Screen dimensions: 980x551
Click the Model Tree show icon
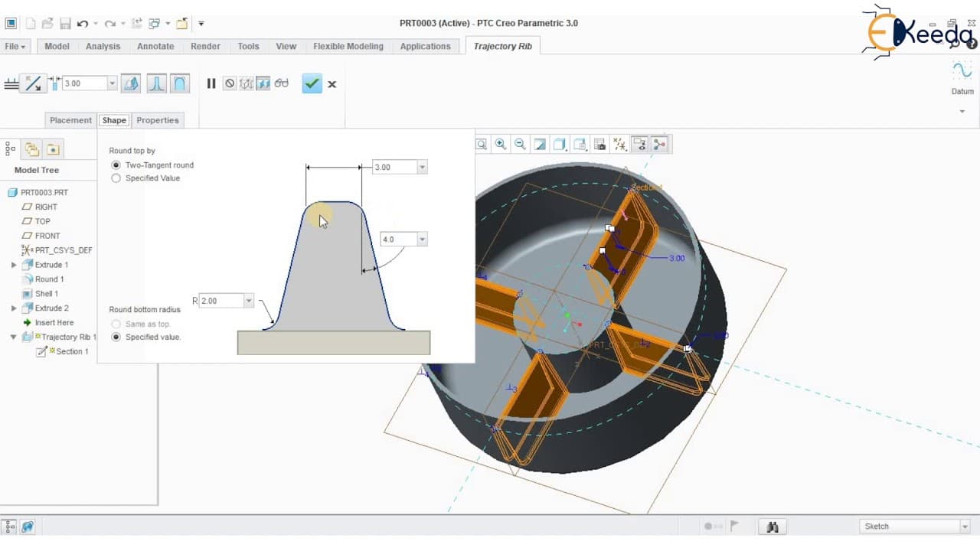[11, 149]
